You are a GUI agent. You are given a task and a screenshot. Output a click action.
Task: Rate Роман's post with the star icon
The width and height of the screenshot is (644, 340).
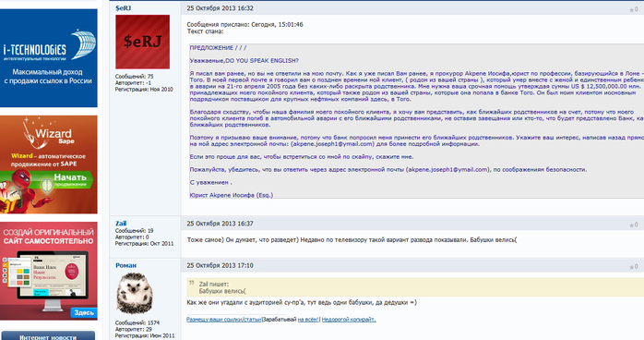[633, 267]
